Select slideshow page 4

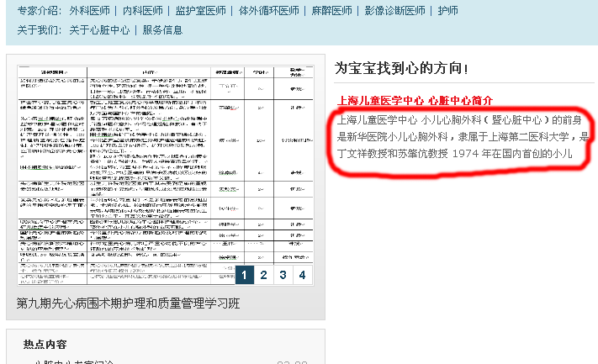point(303,275)
